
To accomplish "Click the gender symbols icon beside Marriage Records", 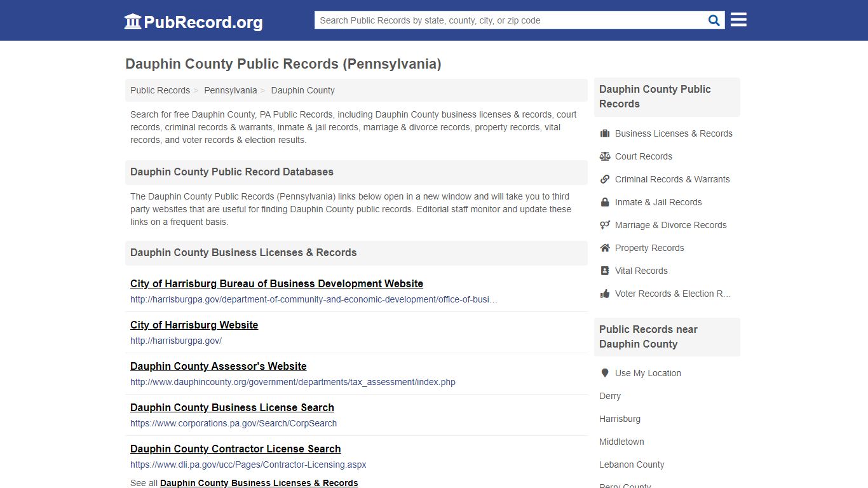I will [x=605, y=225].
